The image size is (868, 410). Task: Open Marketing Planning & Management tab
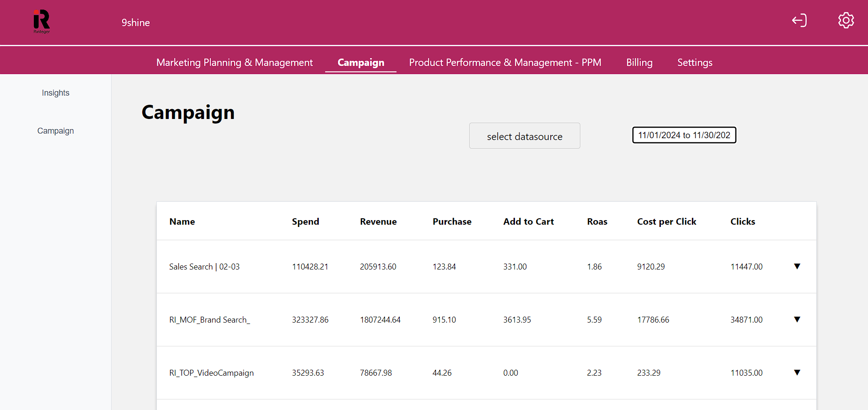click(235, 62)
